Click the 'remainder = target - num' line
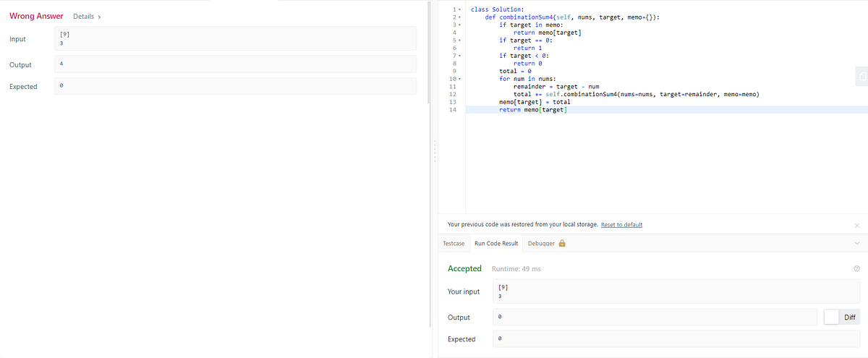Screen dimensions: 868x358 point(556,87)
